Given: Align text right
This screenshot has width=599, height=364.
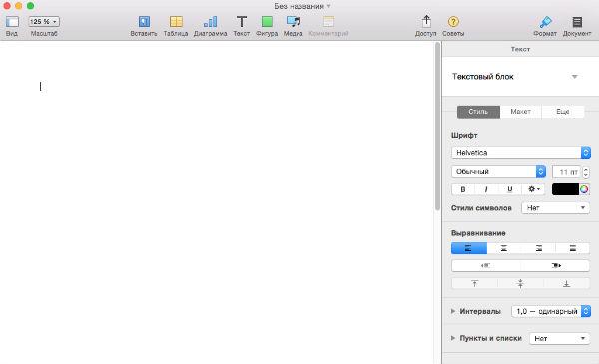Looking at the screenshot, I should pyautogui.click(x=538, y=248).
